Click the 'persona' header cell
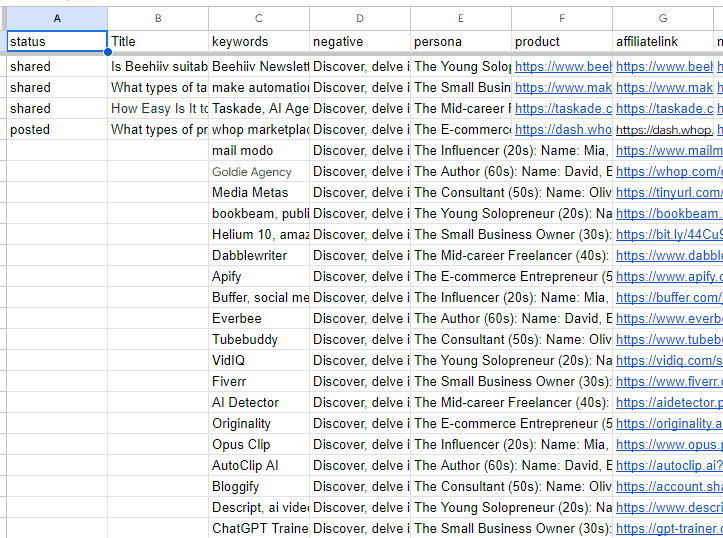This screenshot has height=538, width=723. tap(461, 41)
